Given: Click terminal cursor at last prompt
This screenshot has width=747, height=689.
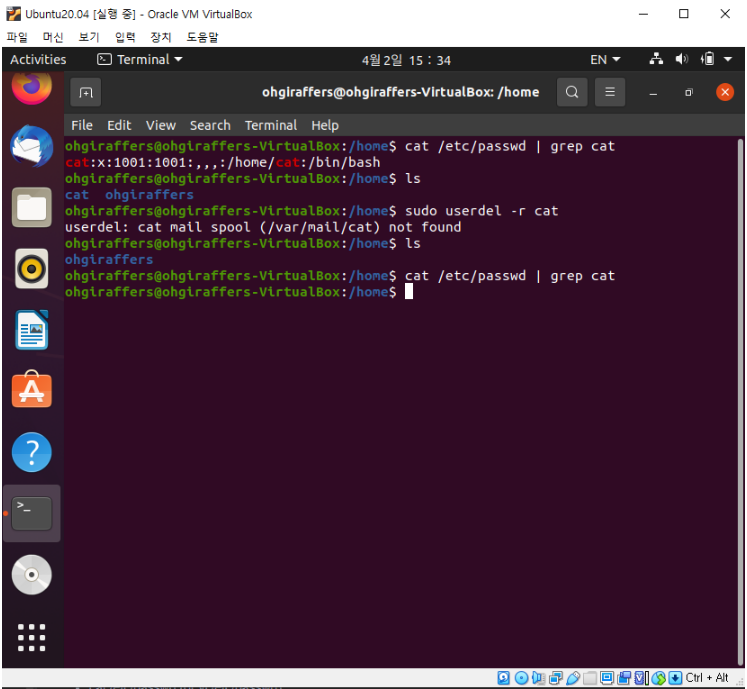Looking at the screenshot, I should pos(409,292).
